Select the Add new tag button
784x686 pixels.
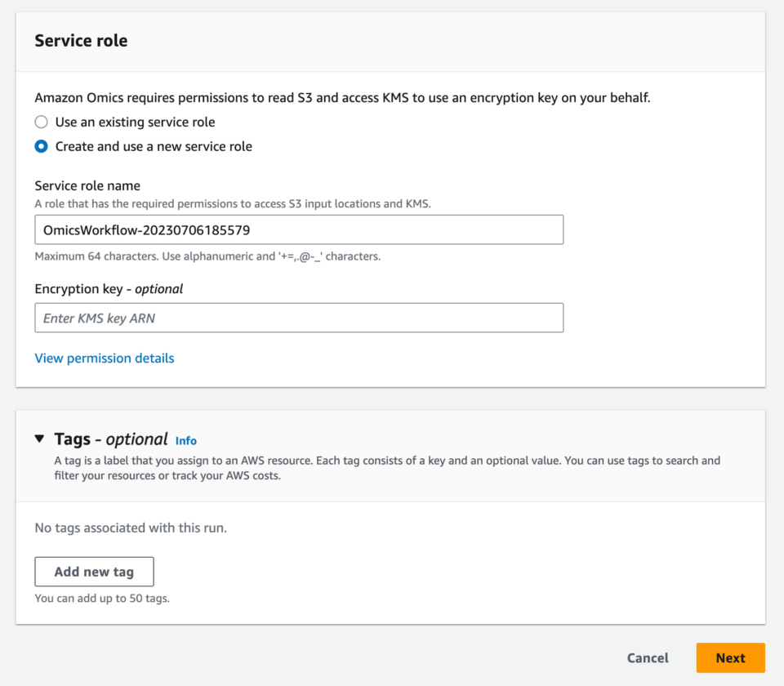point(93,571)
